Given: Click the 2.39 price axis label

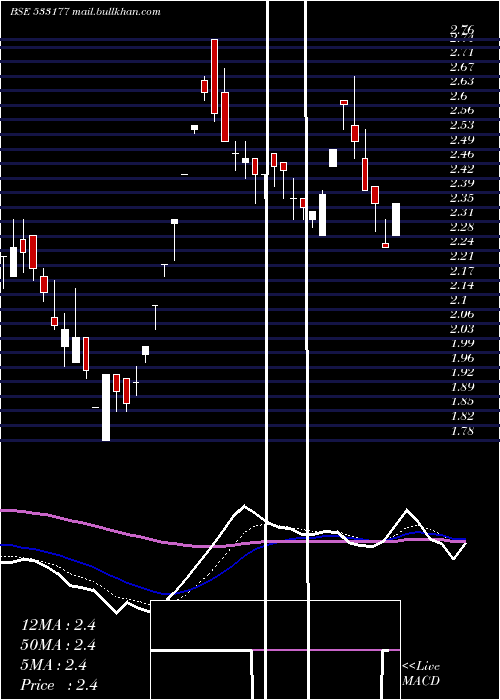Looking at the screenshot, I should (462, 183).
